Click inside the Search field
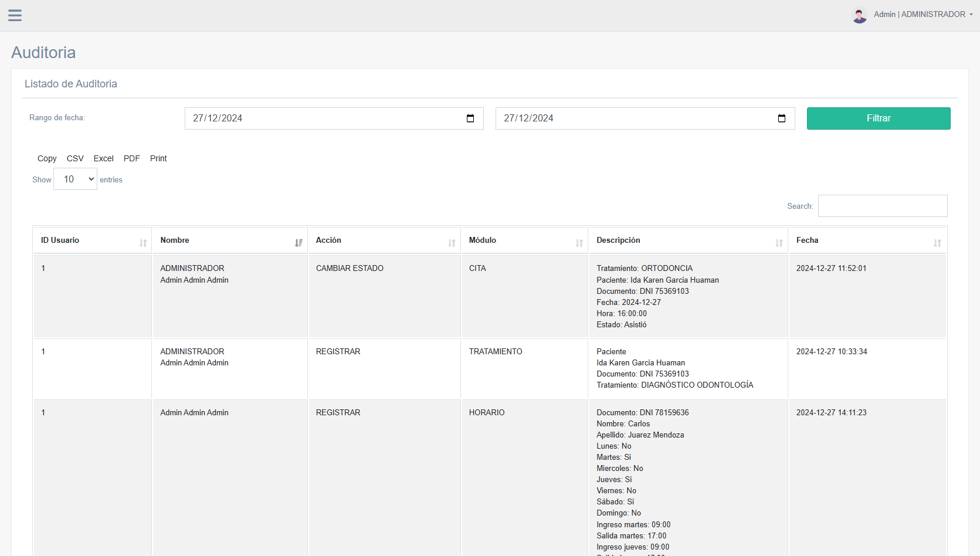The image size is (980, 556). (882, 206)
